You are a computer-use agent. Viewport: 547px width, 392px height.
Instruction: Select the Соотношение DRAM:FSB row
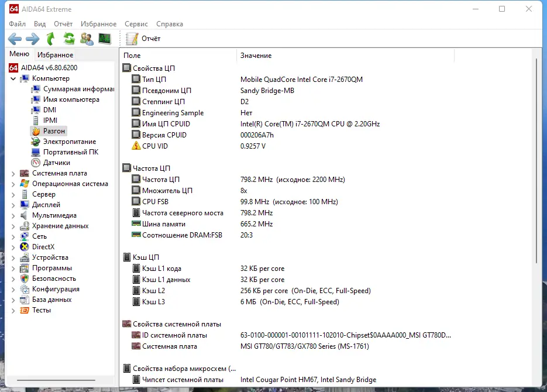point(192,235)
